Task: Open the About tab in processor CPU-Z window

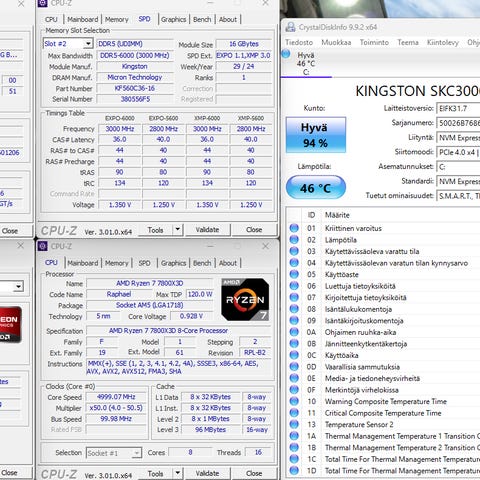Action: pos(228,263)
